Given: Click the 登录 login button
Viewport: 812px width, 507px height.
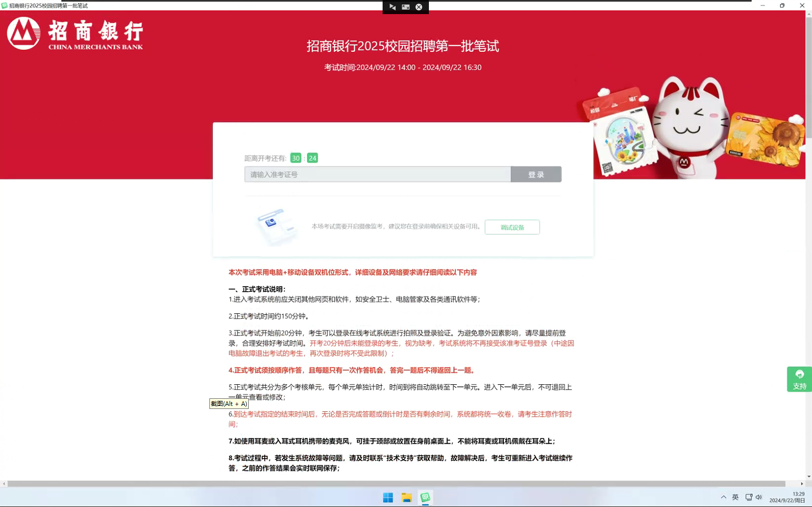Looking at the screenshot, I should point(536,175).
